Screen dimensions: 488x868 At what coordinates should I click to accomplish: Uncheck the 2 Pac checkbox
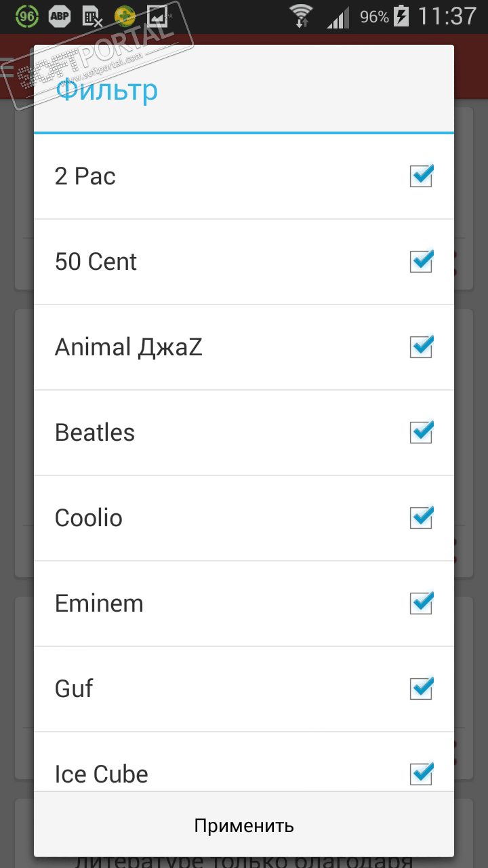[421, 176]
